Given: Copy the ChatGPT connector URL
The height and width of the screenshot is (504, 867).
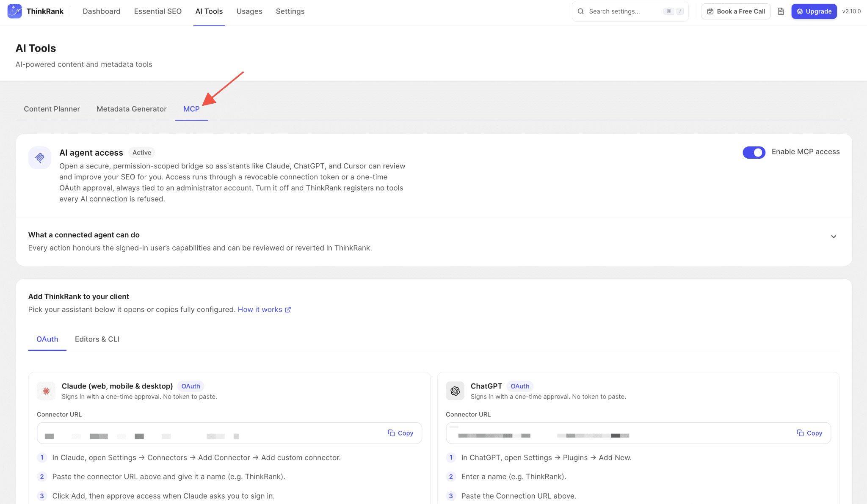Looking at the screenshot, I should click(x=809, y=433).
